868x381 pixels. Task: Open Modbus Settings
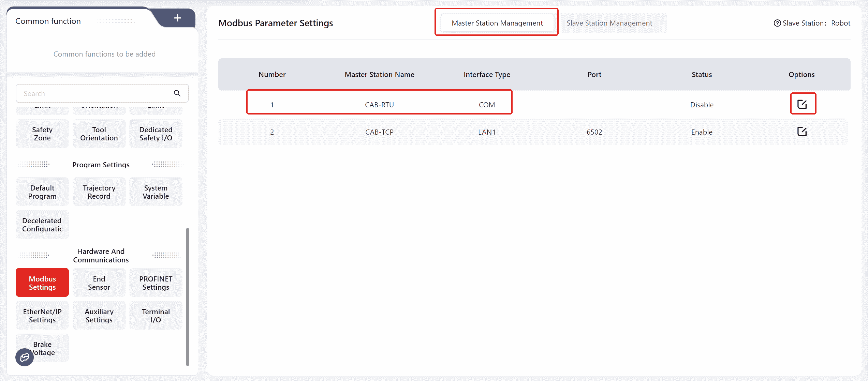(x=42, y=283)
